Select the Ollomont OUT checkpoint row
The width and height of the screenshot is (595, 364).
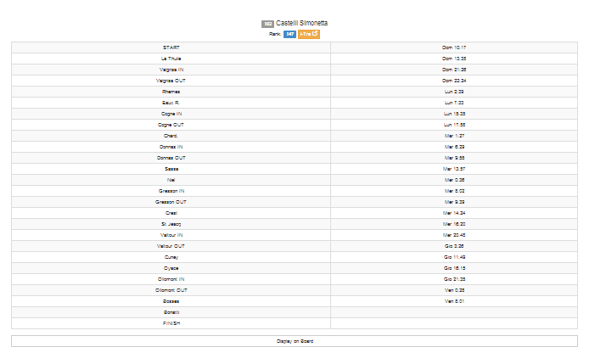click(295, 290)
